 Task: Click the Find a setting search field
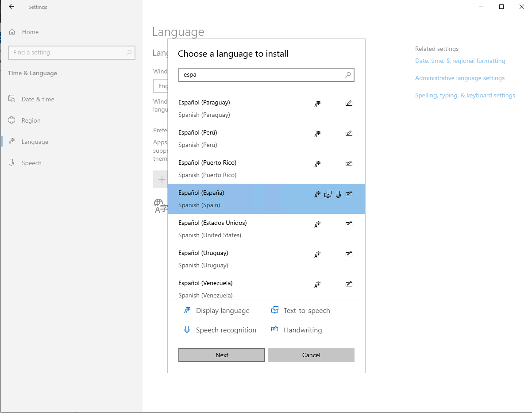point(72,52)
